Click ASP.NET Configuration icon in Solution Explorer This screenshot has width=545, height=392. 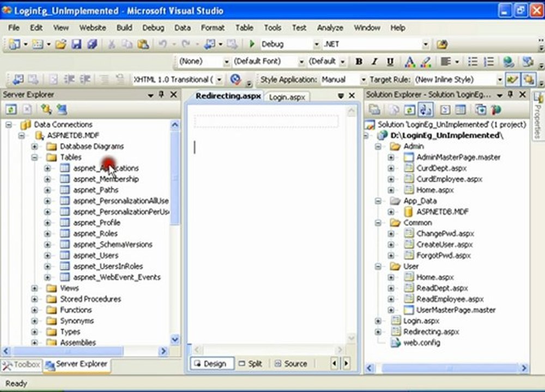pyautogui.click(x=496, y=110)
